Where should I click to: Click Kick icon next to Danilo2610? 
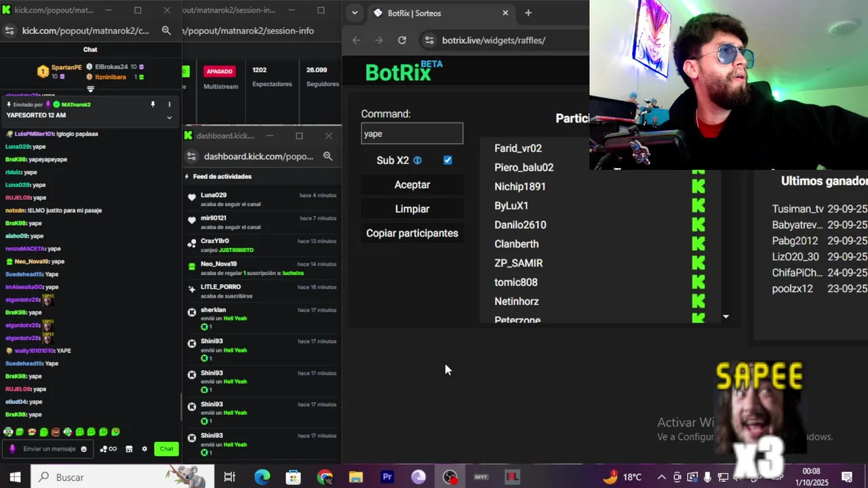tap(698, 224)
